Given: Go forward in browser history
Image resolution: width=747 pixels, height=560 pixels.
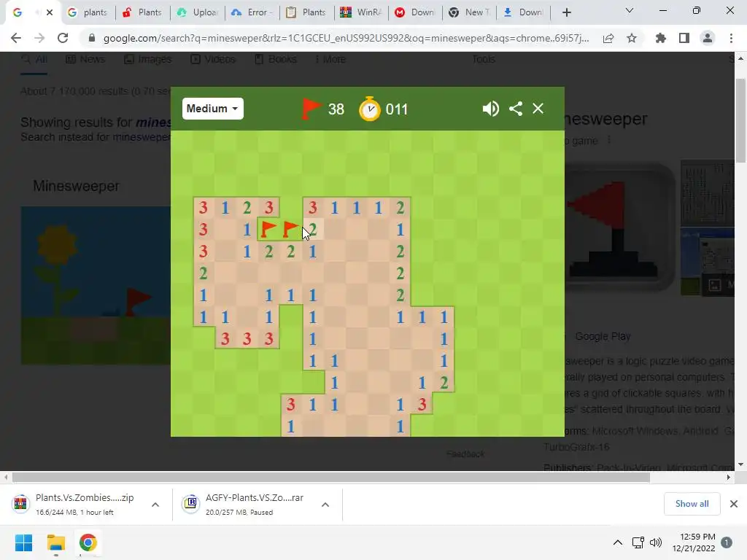Looking at the screenshot, I should tap(39, 38).
